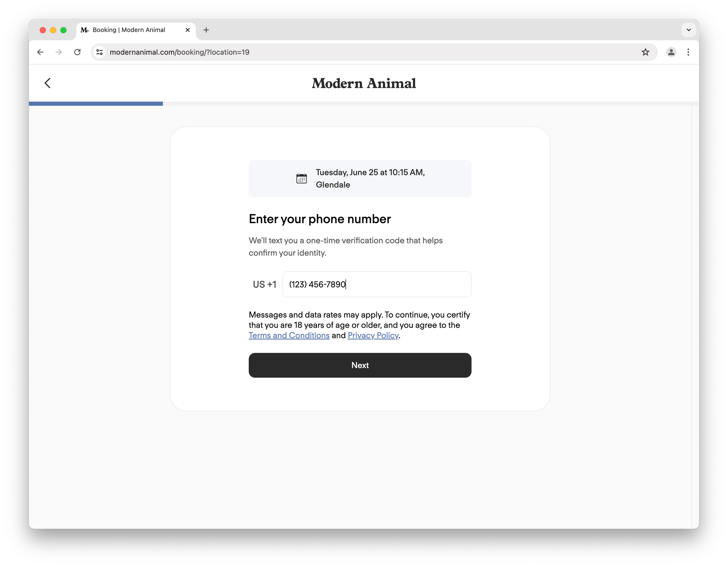
Task: Open the Terms and Conditions link
Action: pyautogui.click(x=289, y=336)
